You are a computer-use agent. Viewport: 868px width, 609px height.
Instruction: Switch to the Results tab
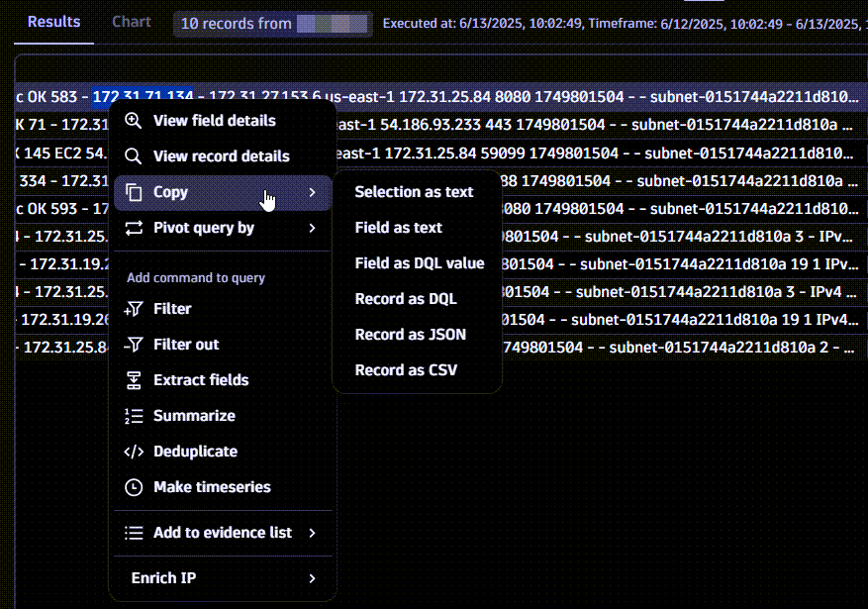53,22
